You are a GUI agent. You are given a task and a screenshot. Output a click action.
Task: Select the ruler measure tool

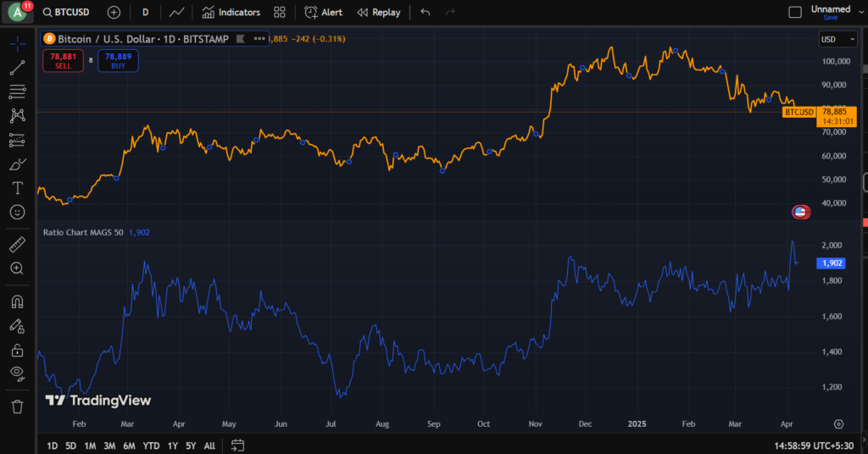[17, 244]
